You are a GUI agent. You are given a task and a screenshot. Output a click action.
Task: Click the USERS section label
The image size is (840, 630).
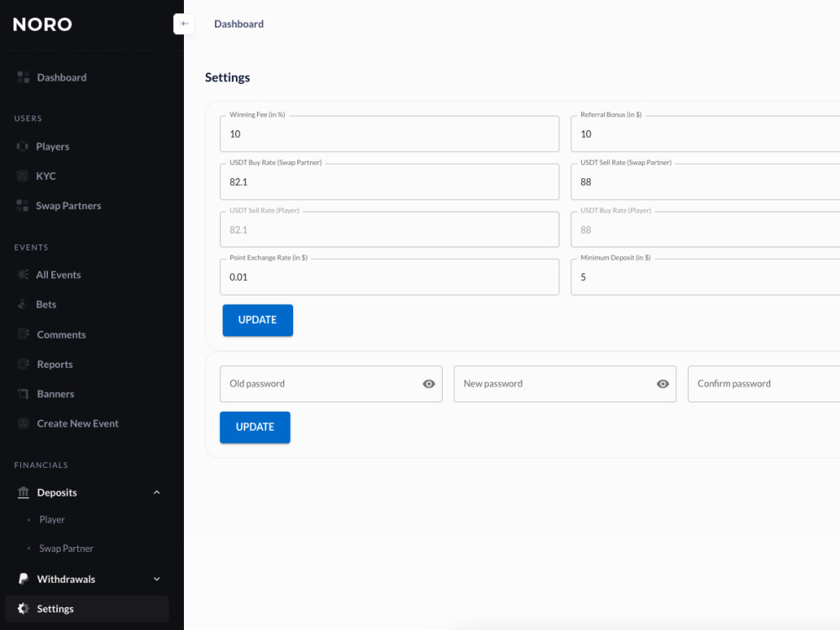pyautogui.click(x=28, y=118)
